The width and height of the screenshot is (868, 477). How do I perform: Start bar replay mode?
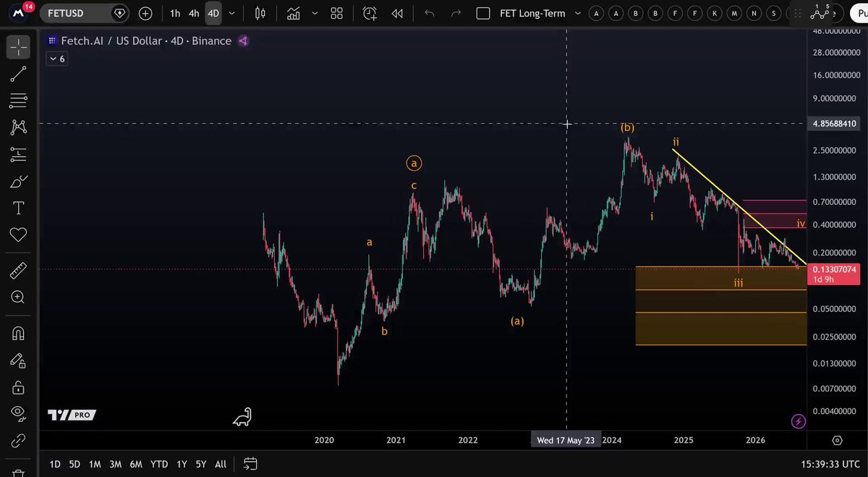[397, 13]
